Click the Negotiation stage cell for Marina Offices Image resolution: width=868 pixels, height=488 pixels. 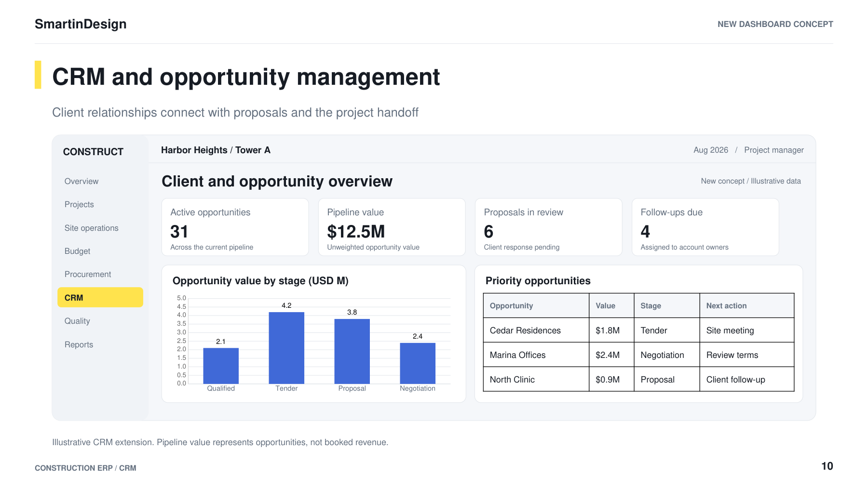[x=667, y=355]
